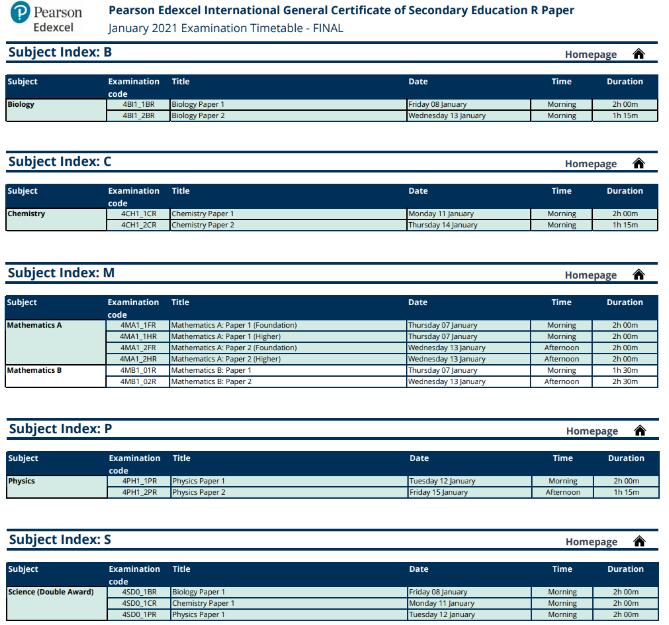Screen dimensions: 669x625
Task: Click Afternoon time for Physics Paper 2
Action: [563, 492]
